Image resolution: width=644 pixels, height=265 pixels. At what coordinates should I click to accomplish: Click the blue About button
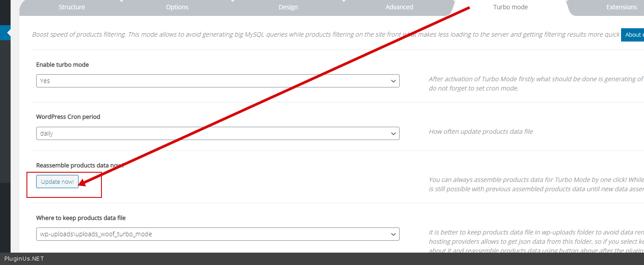point(633,35)
